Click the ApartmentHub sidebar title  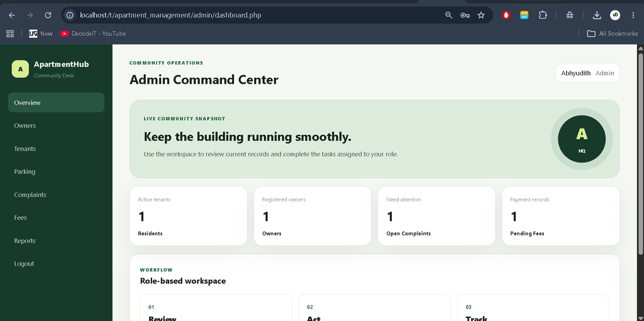[x=61, y=65]
